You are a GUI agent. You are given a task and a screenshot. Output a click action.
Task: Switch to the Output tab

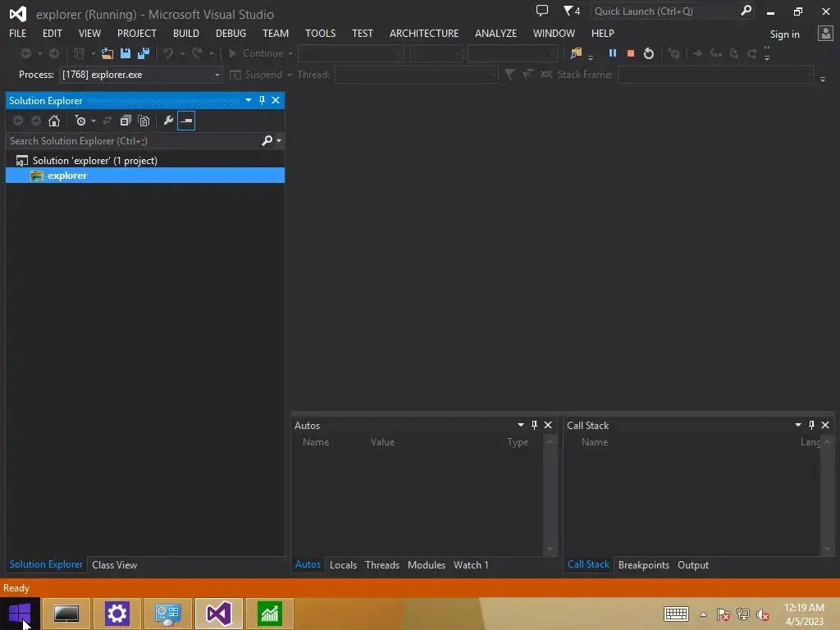coord(692,564)
